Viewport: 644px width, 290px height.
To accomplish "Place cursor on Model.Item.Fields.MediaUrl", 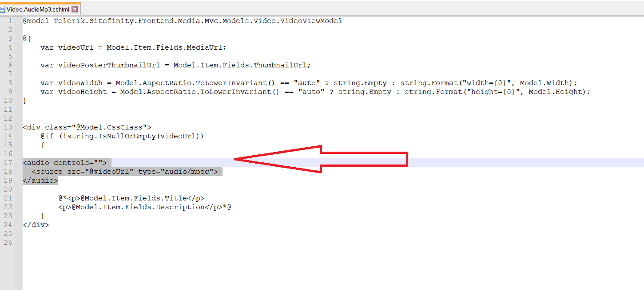I will pos(167,47).
